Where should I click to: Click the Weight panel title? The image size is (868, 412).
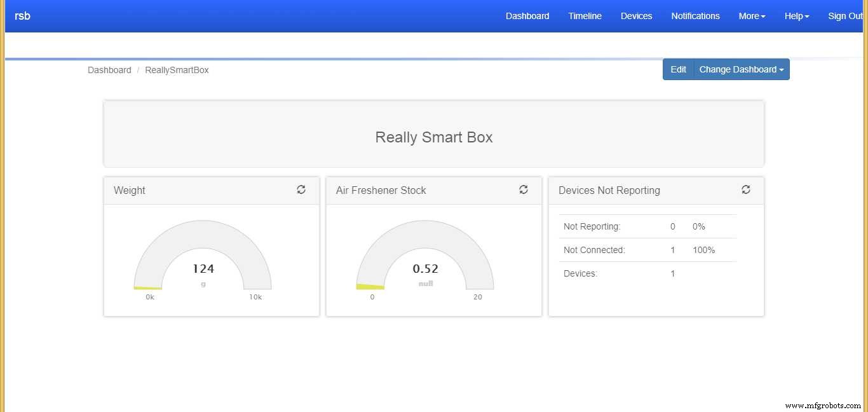129,190
